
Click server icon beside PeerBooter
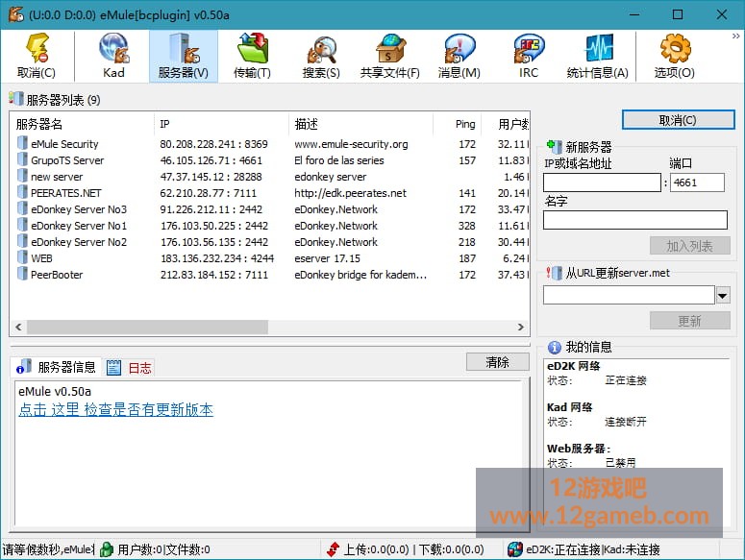pyautogui.click(x=22, y=274)
